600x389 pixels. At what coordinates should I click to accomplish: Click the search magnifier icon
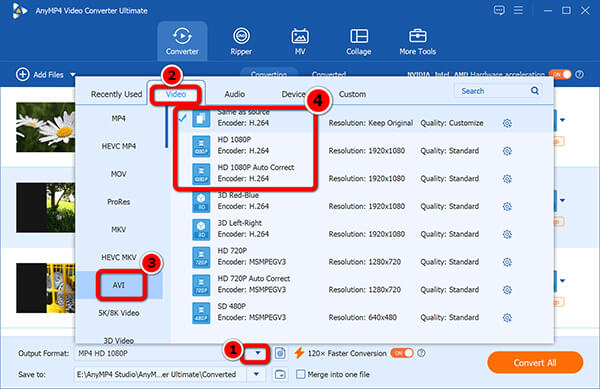(535, 91)
